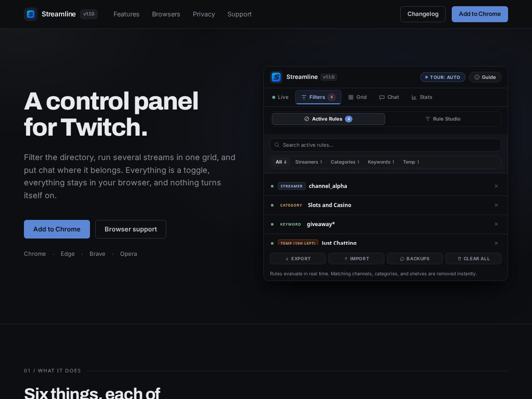
Task: Open the Features nav link
Action: point(126,14)
